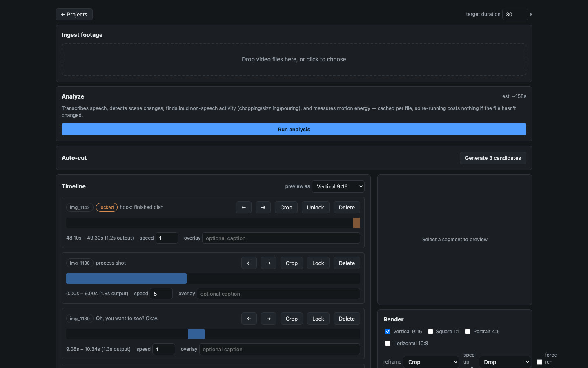Crop the hook: finished dish segment
This screenshot has width=588, height=368.
[286, 207]
